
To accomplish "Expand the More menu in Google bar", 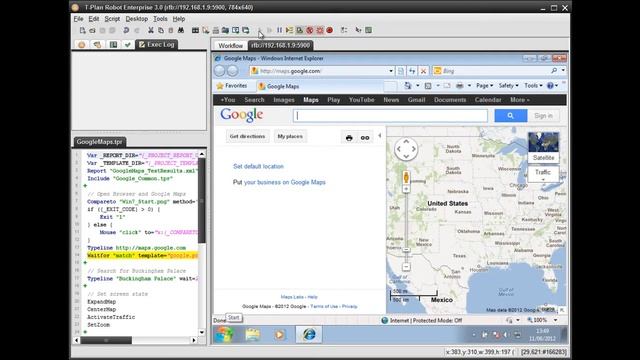I will tap(520, 100).
